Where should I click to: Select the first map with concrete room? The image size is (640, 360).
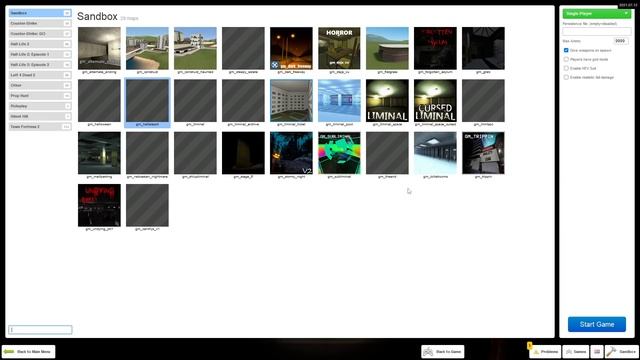pyautogui.click(x=99, y=49)
